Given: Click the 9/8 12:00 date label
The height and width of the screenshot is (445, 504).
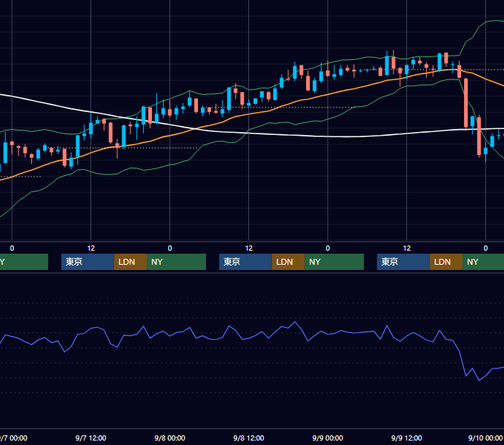Looking at the screenshot, I should pos(249,438).
